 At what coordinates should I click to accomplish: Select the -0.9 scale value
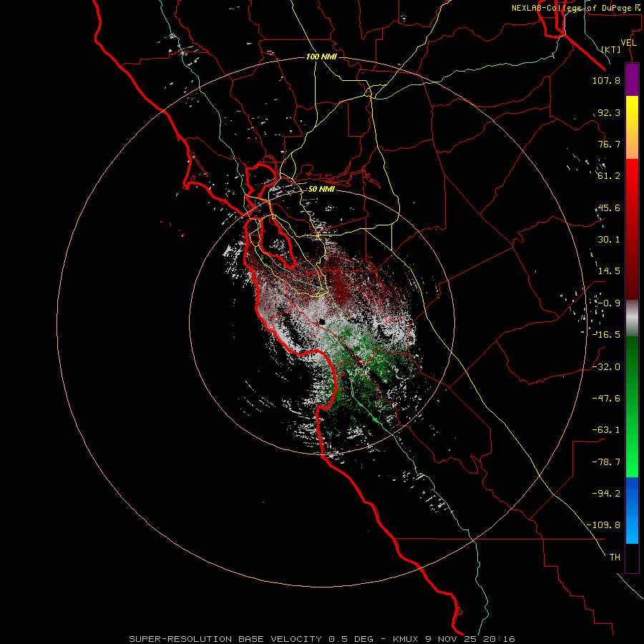click(x=609, y=303)
